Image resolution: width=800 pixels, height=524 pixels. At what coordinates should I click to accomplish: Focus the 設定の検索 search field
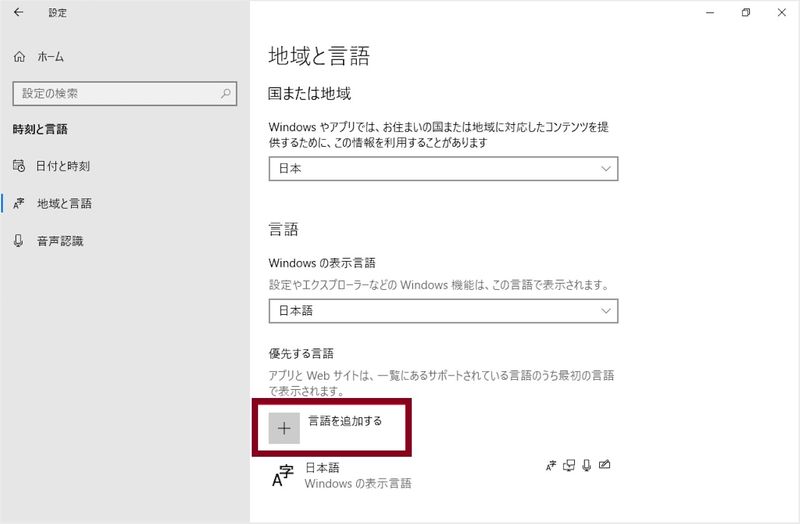[115, 93]
